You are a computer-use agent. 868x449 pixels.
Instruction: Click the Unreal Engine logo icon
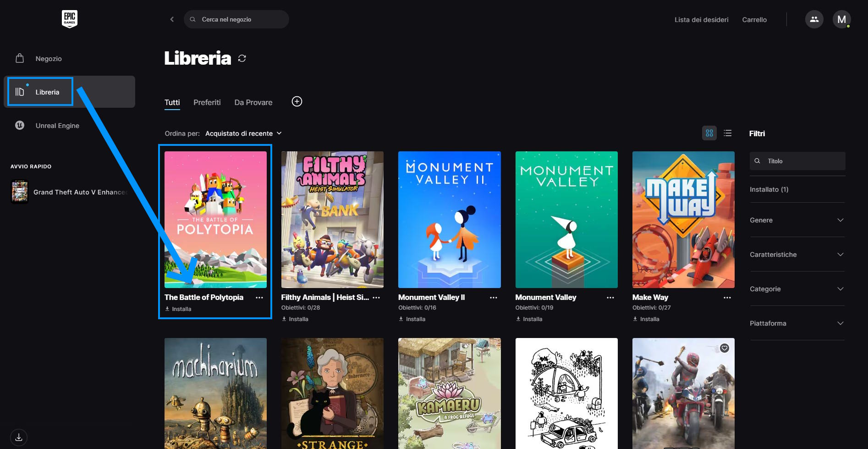[20, 125]
